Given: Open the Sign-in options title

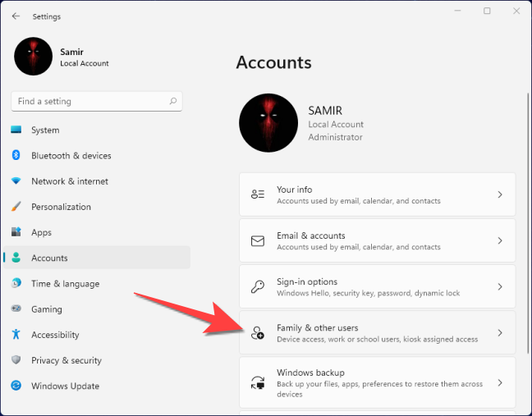Looking at the screenshot, I should click(307, 281).
